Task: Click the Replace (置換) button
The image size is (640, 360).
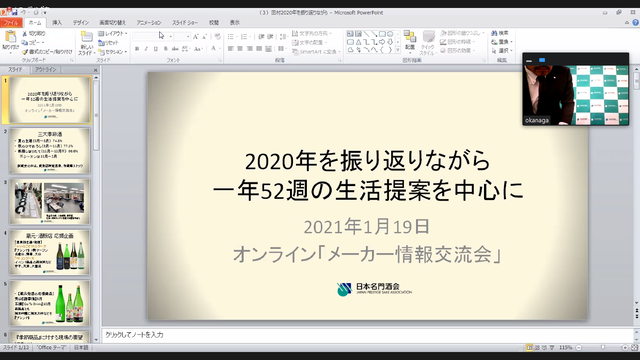Action: (502, 42)
